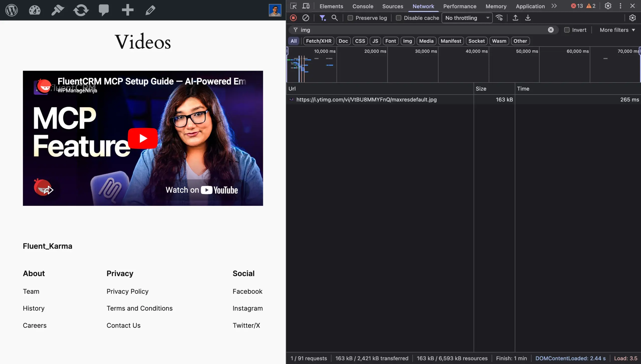Screen dimensions: 641x364
Task: Toggle Font request filter
Action: (x=391, y=41)
